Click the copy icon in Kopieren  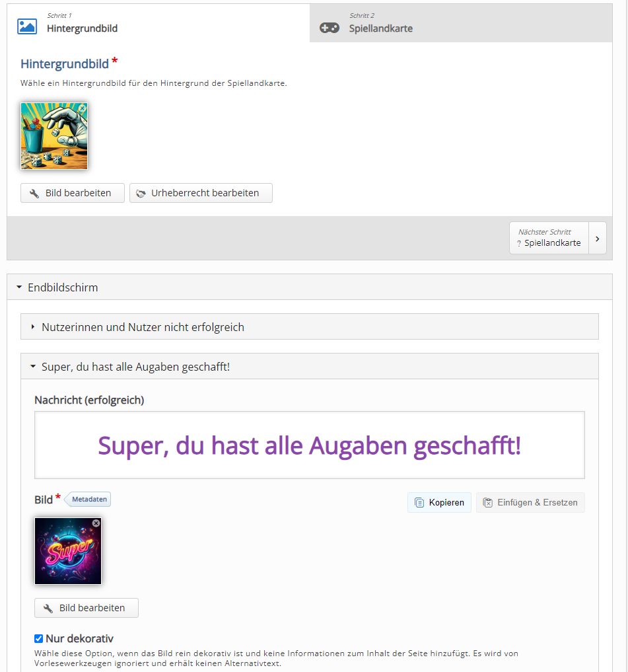(419, 503)
